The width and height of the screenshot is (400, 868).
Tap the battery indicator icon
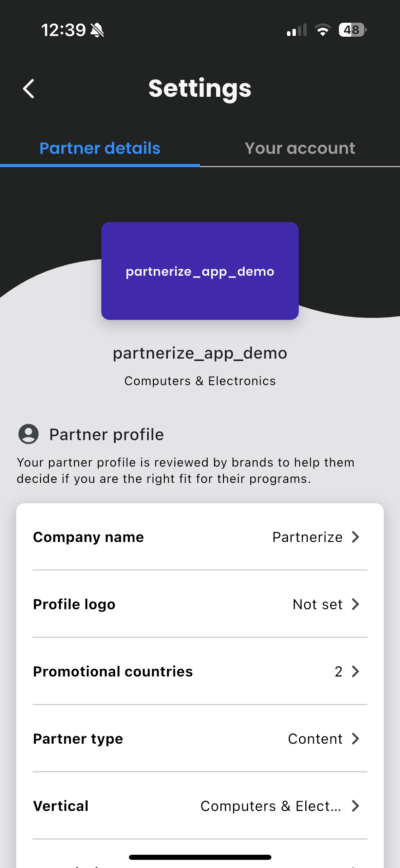[352, 30]
